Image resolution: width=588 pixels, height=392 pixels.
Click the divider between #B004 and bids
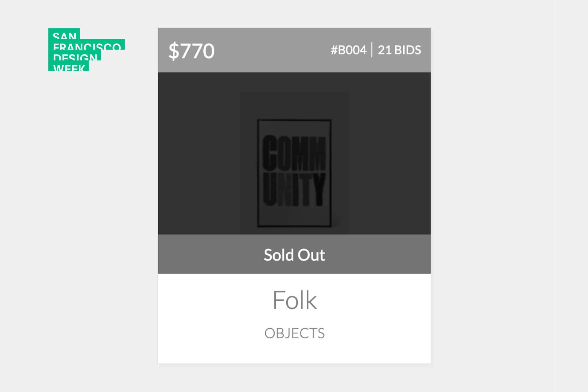pos(372,50)
